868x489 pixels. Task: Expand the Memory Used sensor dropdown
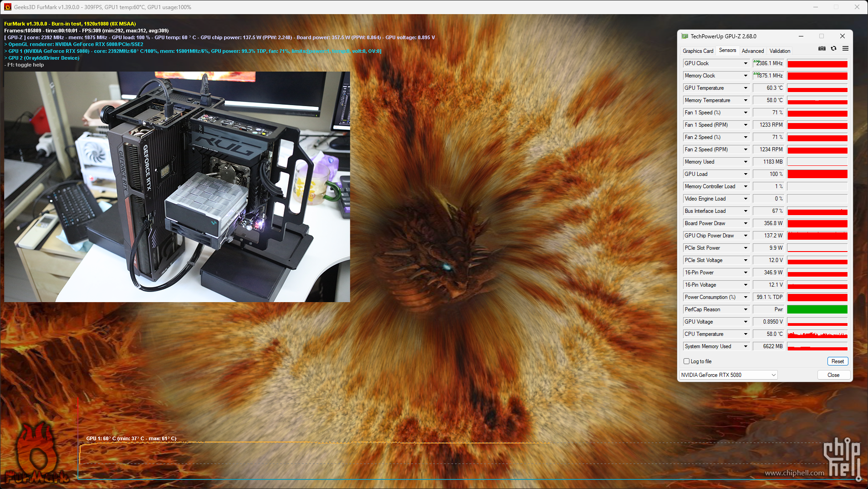pyautogui.click(x=745, y=162)
